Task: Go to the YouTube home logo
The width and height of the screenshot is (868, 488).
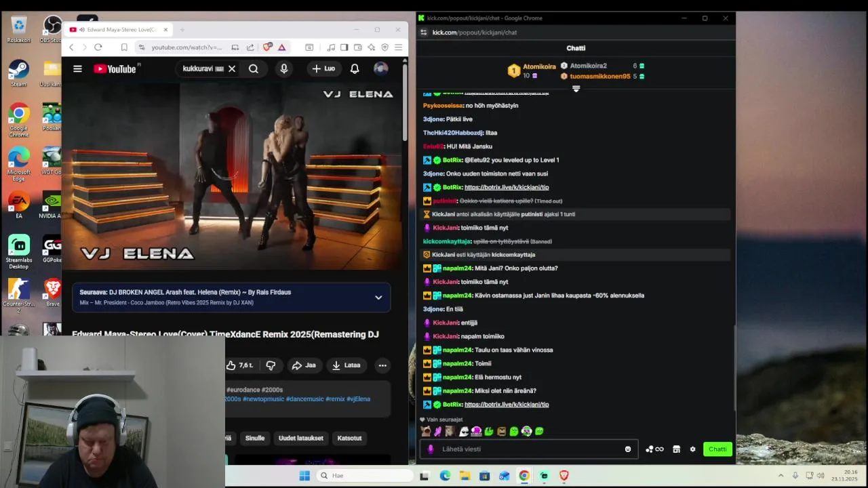Action: tap(115, 68)
